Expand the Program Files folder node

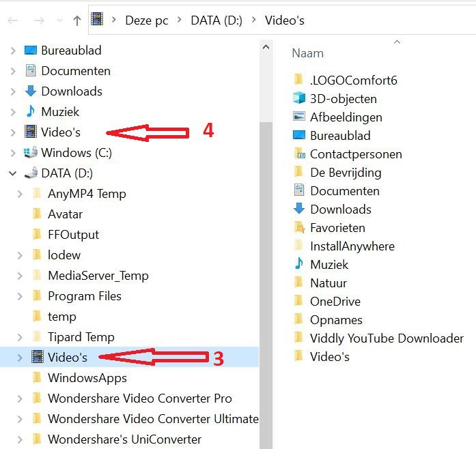click(x=20, y=296)
